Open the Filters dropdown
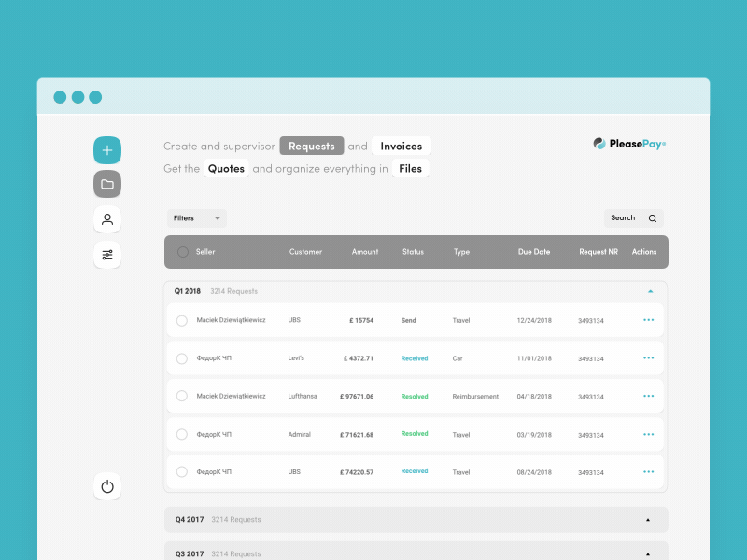The width and height of the screenshot is (747, 560). pos(196,217)
